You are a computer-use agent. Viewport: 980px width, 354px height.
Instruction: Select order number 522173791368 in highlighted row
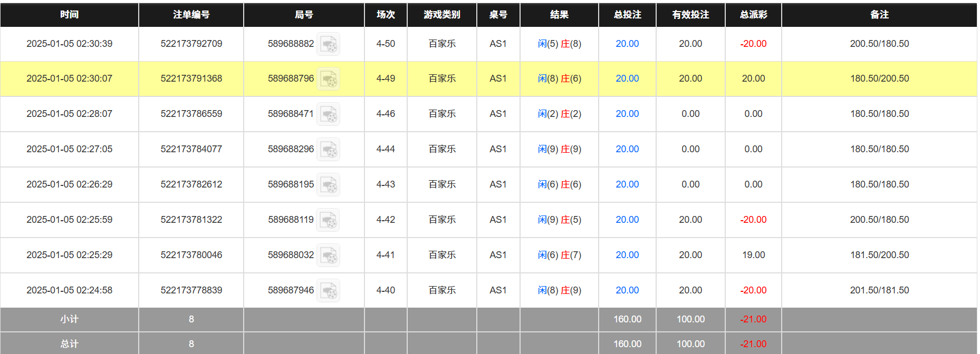(x=191, y=78)
